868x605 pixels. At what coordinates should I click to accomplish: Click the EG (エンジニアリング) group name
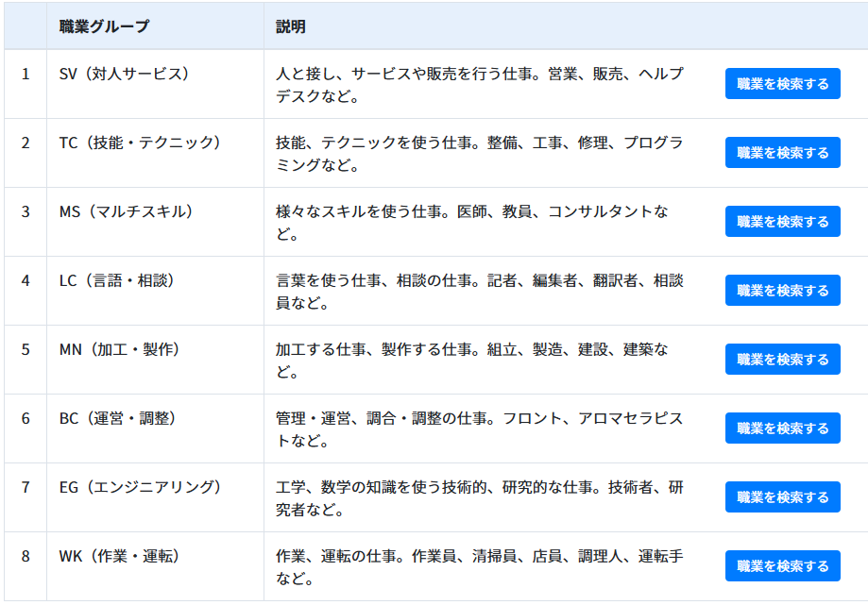click(140, 487)
